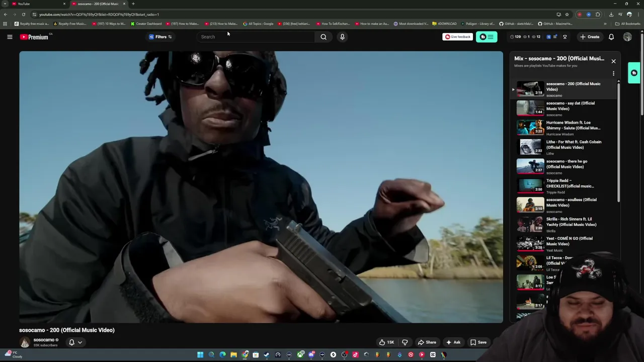
Task: Select 'Trippie Redd – CHECKLIST' playlist title
Action: tap(570, 184)
